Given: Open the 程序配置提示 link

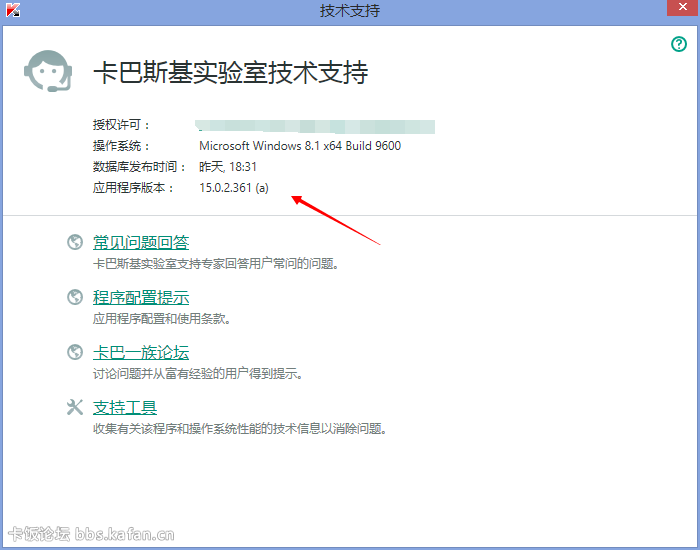Looking at the screenshot, I should 141,297.
